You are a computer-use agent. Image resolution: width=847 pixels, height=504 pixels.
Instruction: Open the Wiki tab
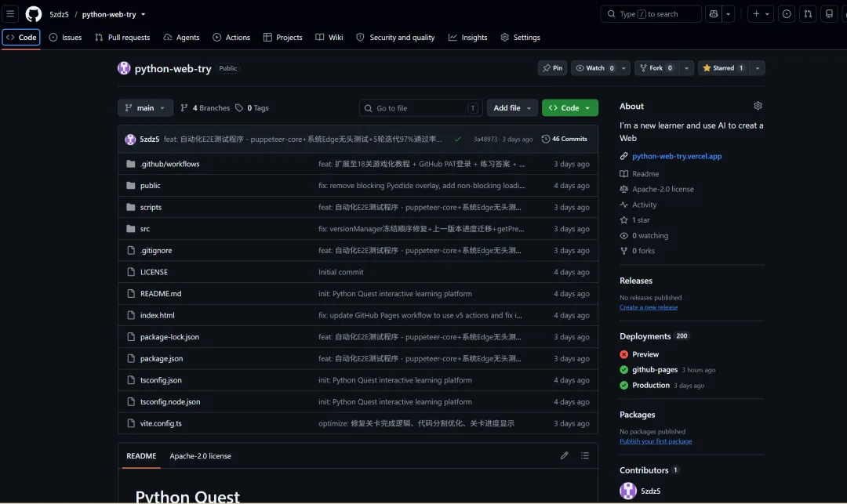click(x=329, y=38)
